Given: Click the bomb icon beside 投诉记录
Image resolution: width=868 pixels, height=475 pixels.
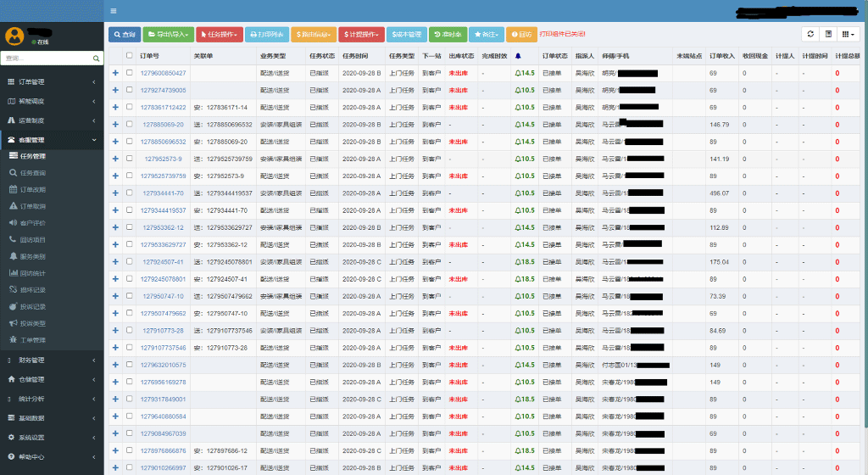Looking at the screenshot, I should click(x=14, y=306).
